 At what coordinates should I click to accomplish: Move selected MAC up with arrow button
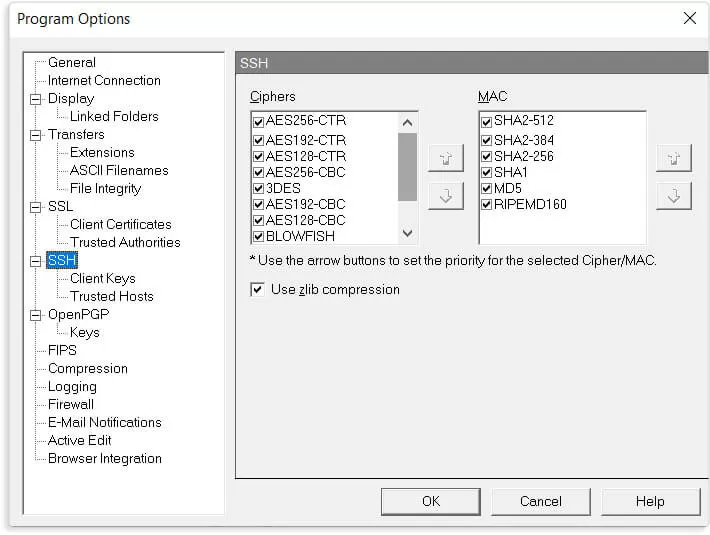pos(673,159)
